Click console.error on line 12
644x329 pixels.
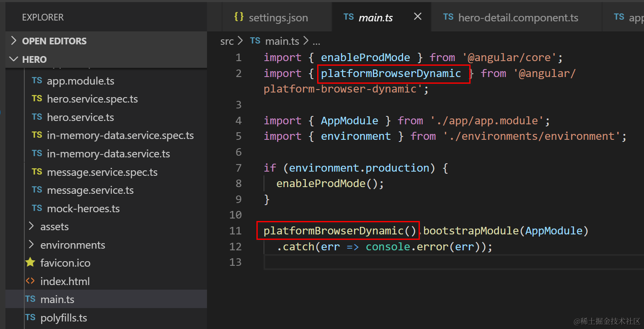coord(407,247)
